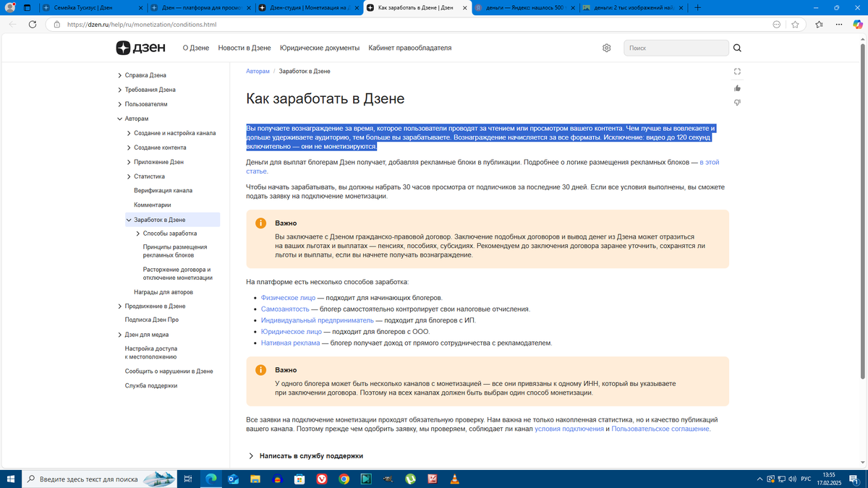Click the Поиск search field
868x488 pixels.
(676, 48)
